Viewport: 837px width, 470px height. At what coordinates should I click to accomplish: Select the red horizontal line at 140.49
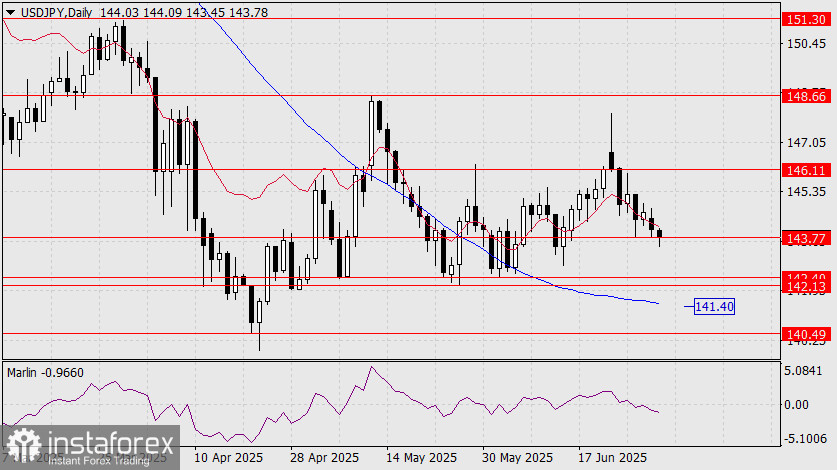[391, 334]
